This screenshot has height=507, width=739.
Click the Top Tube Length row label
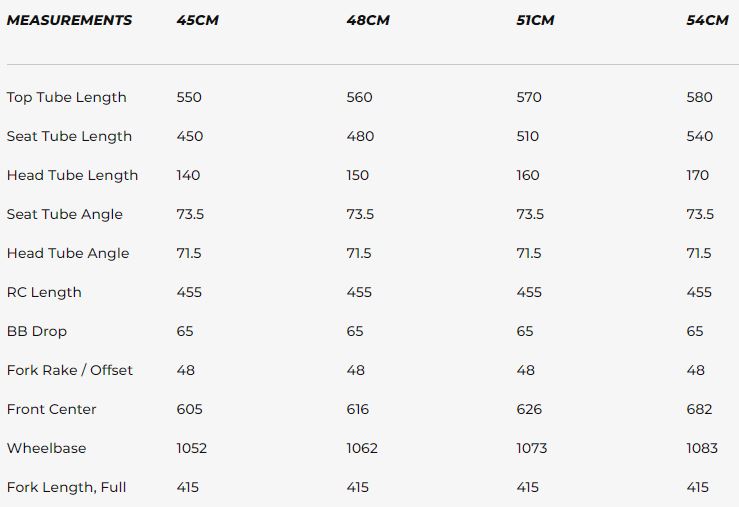click(x=66, y=97)
